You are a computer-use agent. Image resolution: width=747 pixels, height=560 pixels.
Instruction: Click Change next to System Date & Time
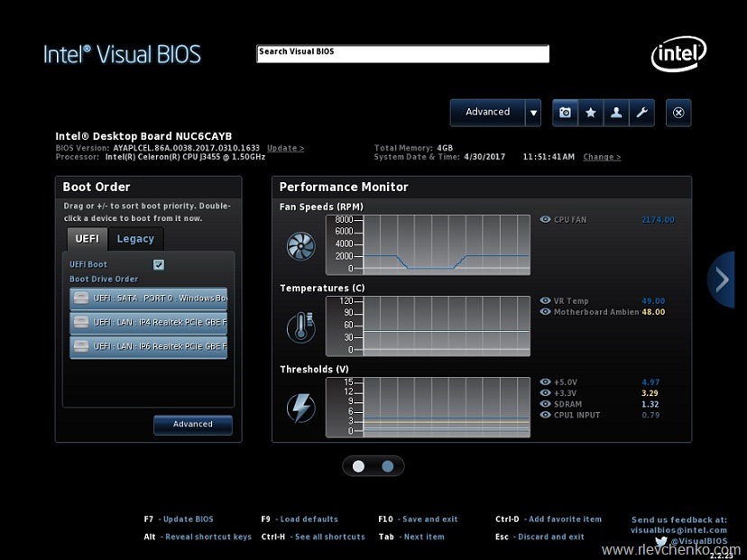601,156
